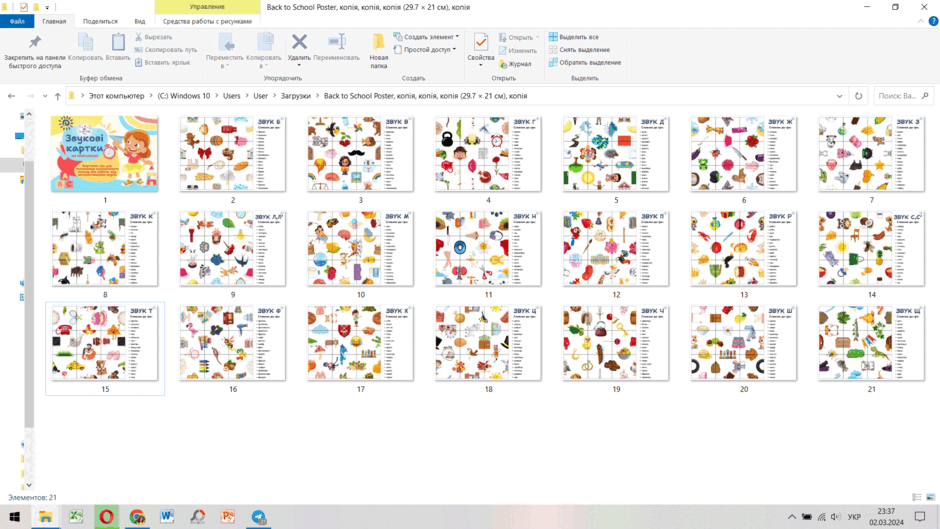Switch to Главная ribbon tab

point(54,21)
